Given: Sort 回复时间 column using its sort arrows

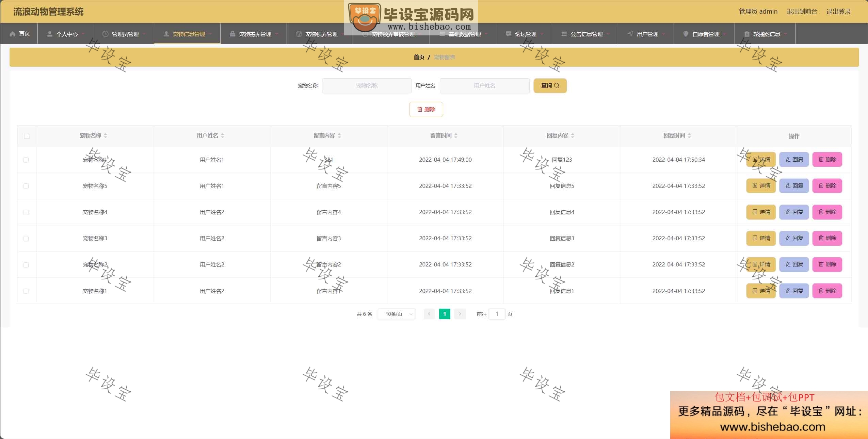Looking at the screenshot, I should (x=689, y=135).
